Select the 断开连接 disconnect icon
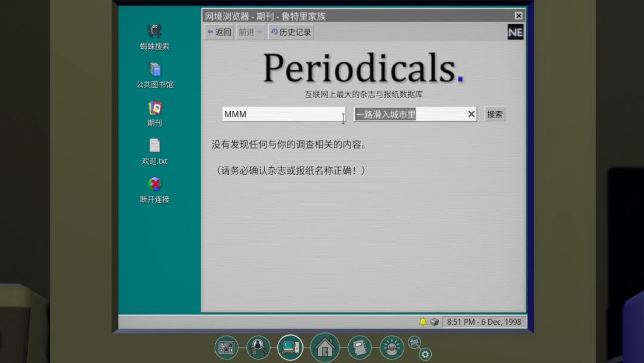 pyautogui.click(x=154, y=190)
